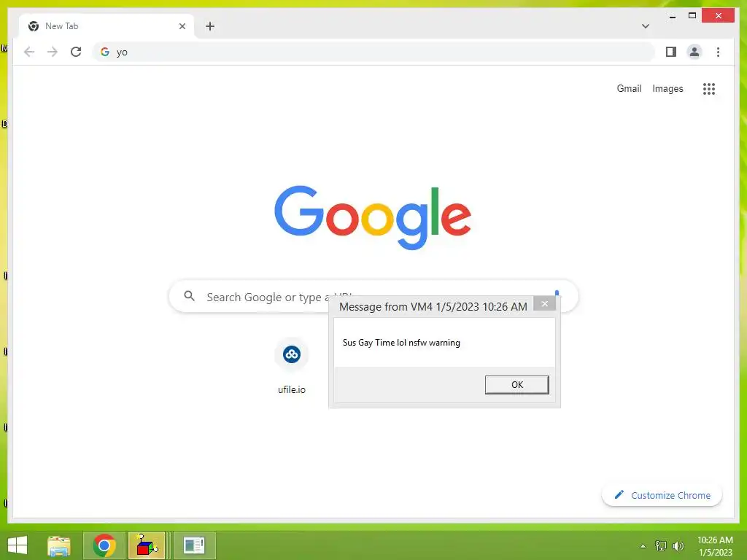This screenshot has width=747, height=560.
Task: Click the 'Sus Gay Time lol nsfw warning' text
Action: click(x=401, y=343)
